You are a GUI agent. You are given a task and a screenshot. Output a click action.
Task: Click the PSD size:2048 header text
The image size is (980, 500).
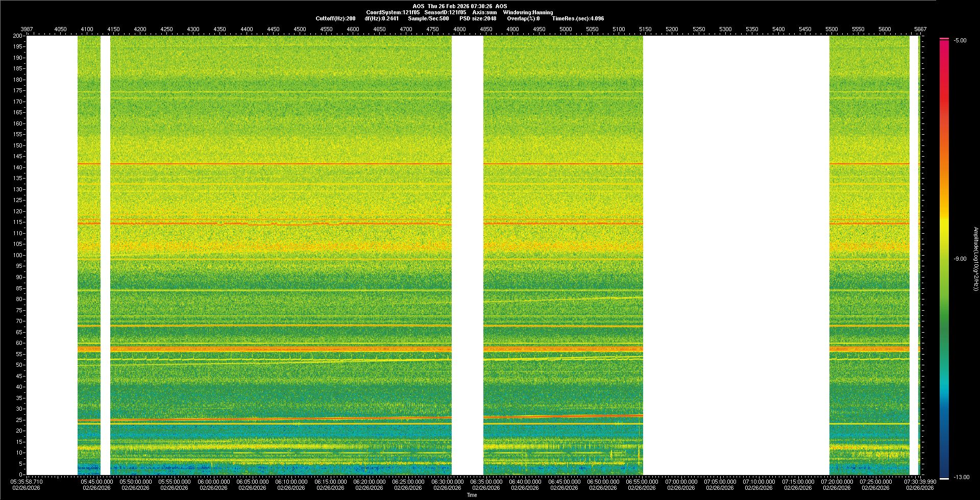(478, 18)
